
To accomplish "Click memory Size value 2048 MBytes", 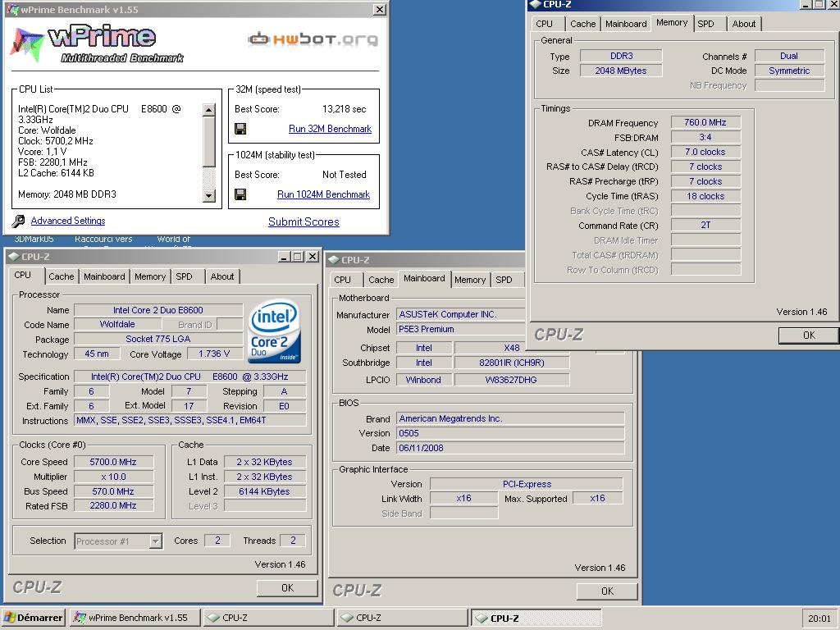I will click(x=622, y=71).
